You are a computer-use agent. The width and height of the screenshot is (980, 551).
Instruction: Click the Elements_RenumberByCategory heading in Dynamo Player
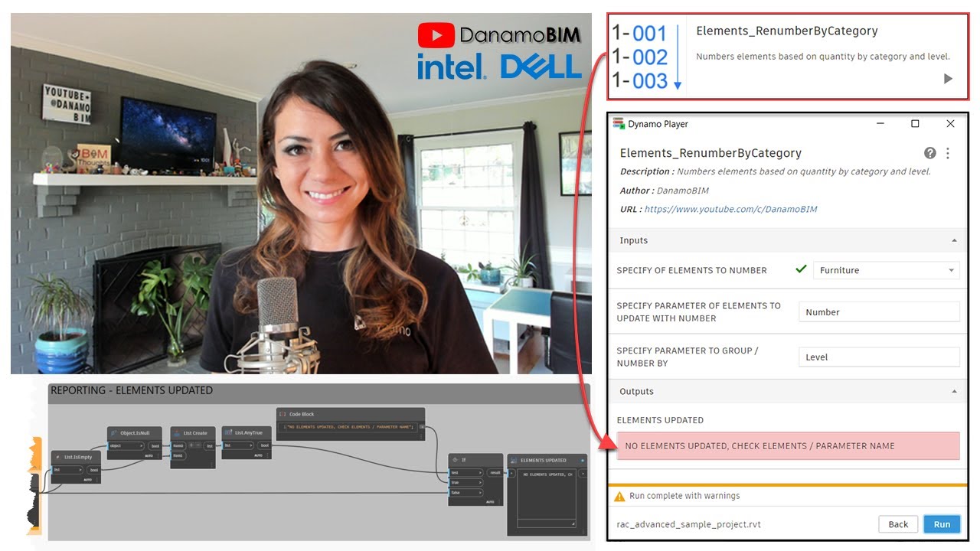tap(710, 153)
